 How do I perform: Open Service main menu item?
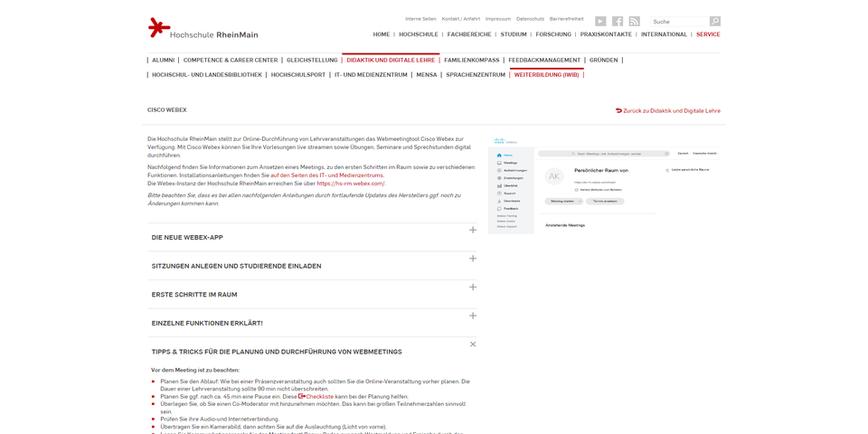click(x=709, y=34)
